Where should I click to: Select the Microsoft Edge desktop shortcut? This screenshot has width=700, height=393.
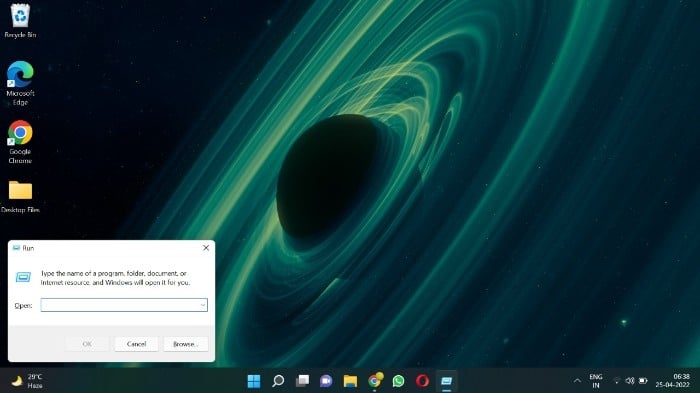click(20, 83)
